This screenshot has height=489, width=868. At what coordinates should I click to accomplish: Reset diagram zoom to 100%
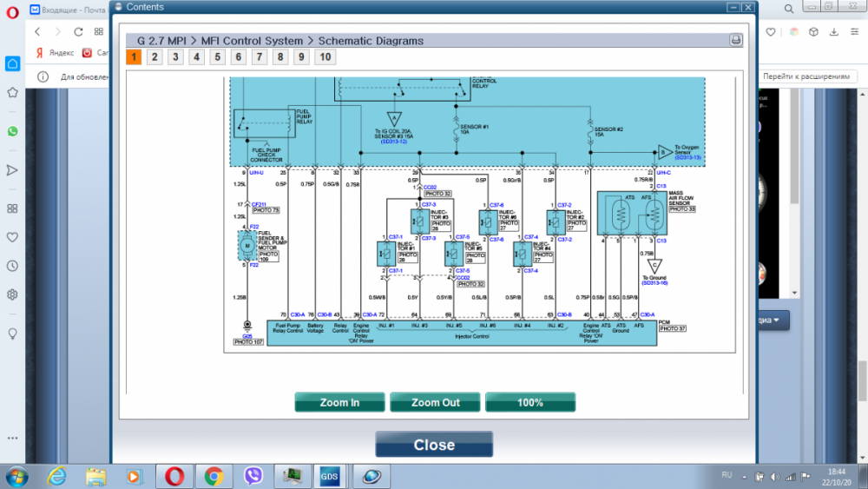point(529,402)
